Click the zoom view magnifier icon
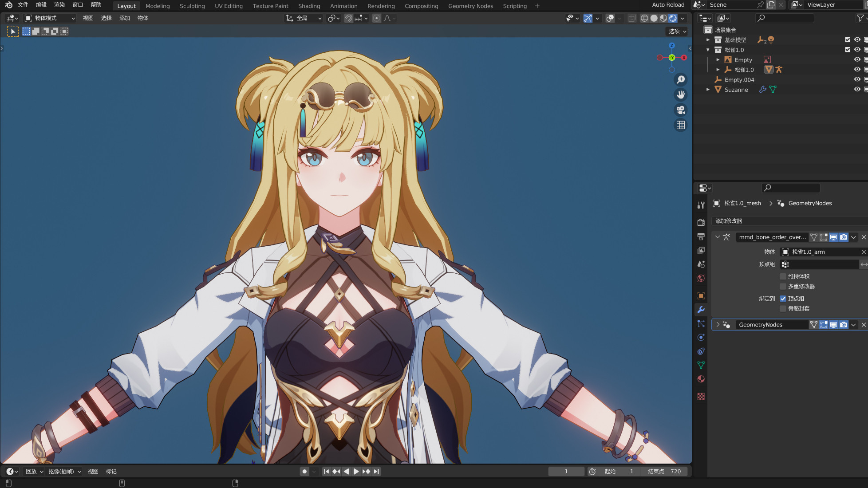868x488 pixels. [x=680, y=80]
